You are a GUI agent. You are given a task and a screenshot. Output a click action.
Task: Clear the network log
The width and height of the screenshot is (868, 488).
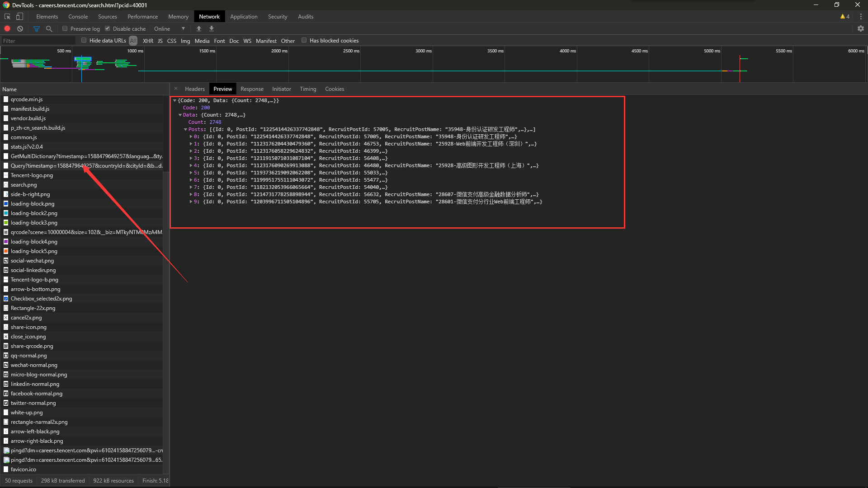[x=20, y=28]
